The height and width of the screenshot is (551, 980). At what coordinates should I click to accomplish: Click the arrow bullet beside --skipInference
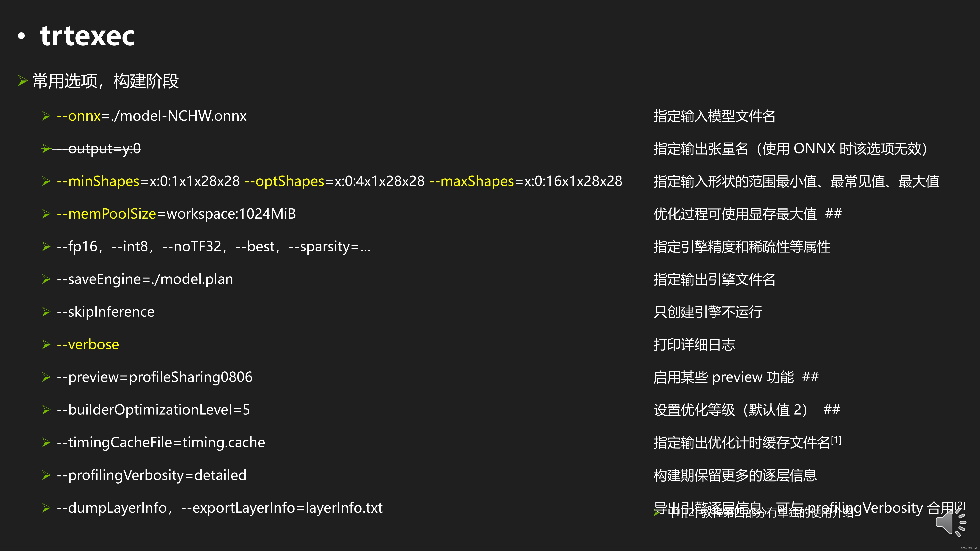pos(46,312)
